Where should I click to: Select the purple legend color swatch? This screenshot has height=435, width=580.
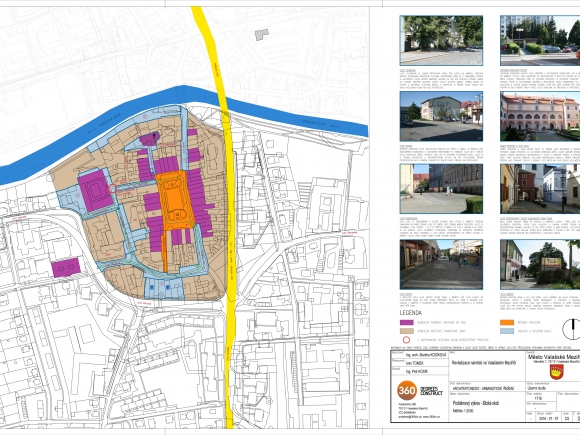click(407, 323)
